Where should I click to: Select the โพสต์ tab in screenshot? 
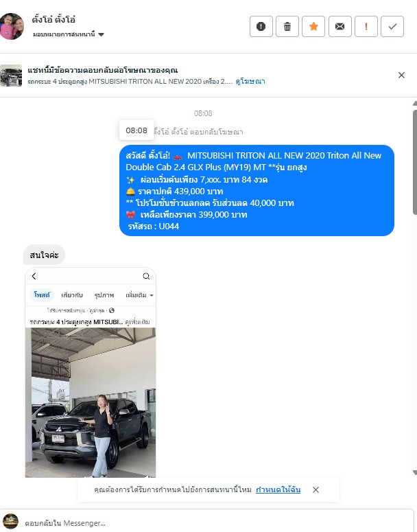click(x=42, y=295)
